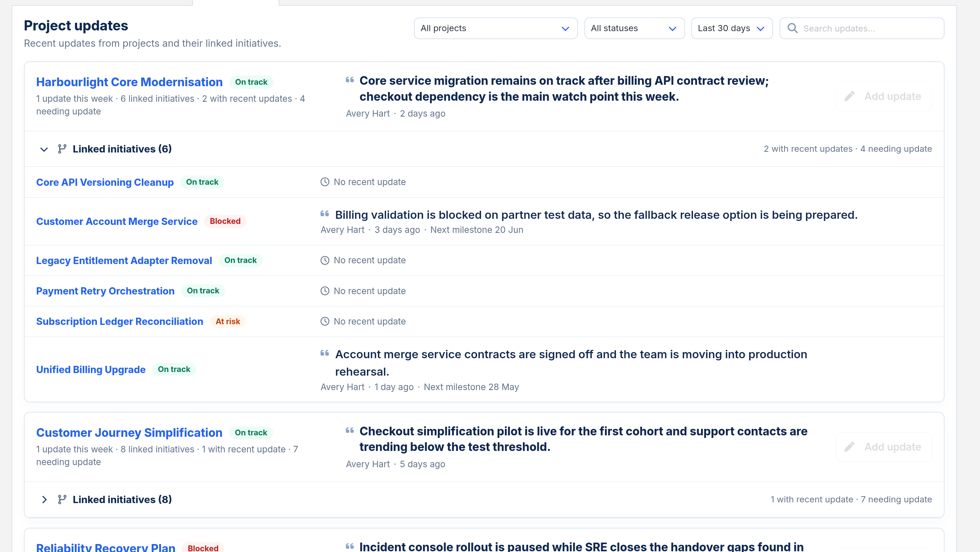Click the On track badge on Core API Versioning Cleanup

[x=202, y=182]
